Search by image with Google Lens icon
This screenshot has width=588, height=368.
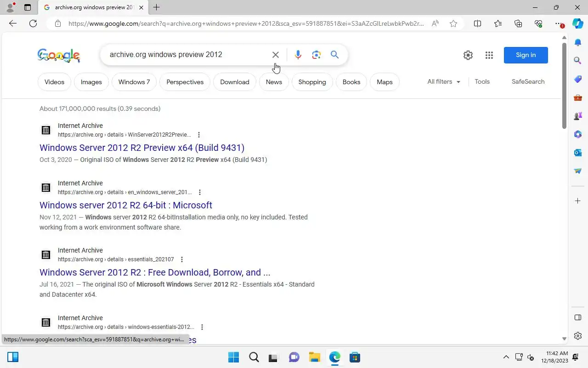pos(317,55)
